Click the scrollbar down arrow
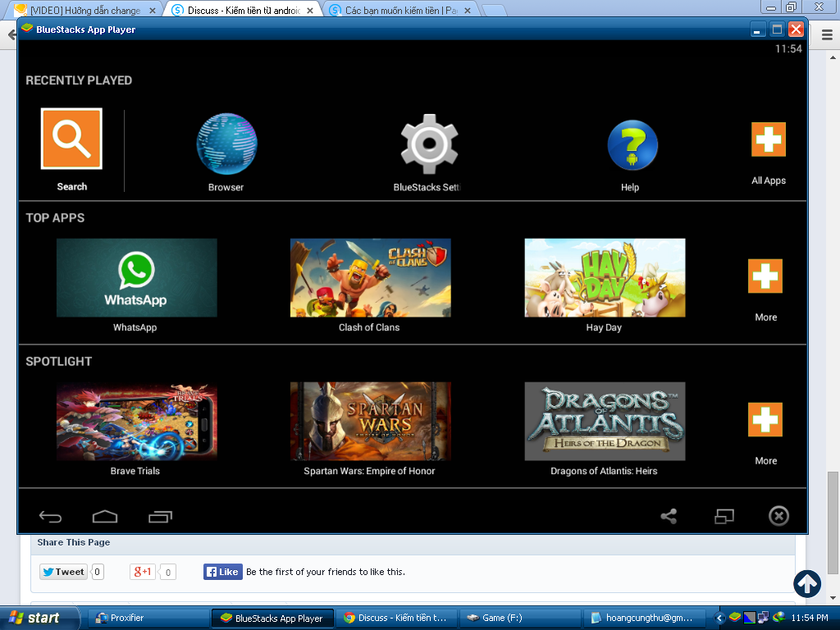The height and width of the screenshot is (630, 840). pyautogui.click(x=832, y=598)
